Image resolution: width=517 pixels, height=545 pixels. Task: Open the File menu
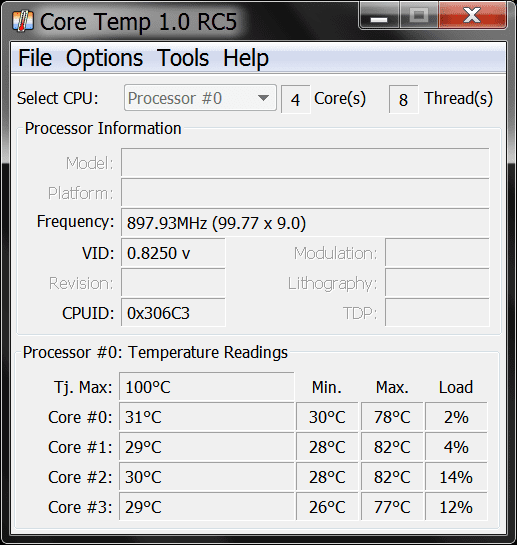pos(35,58)
